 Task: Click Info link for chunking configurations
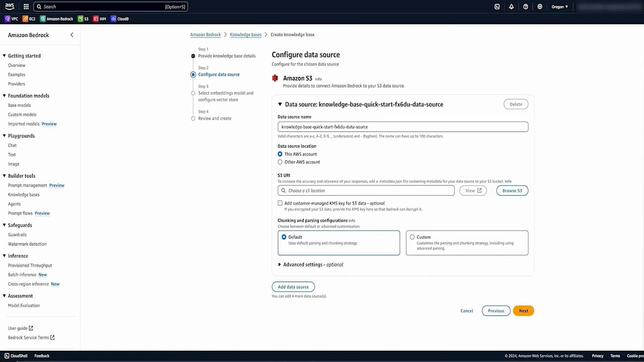(352, 220)
